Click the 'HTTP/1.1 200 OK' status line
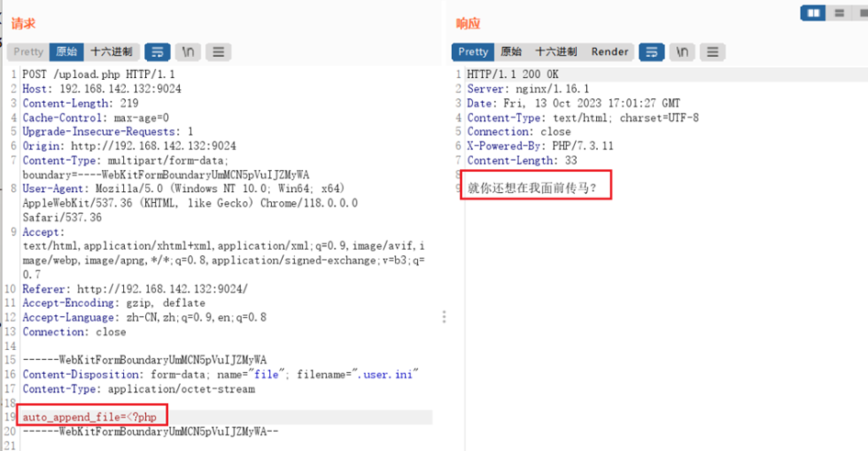 (513, 74)
